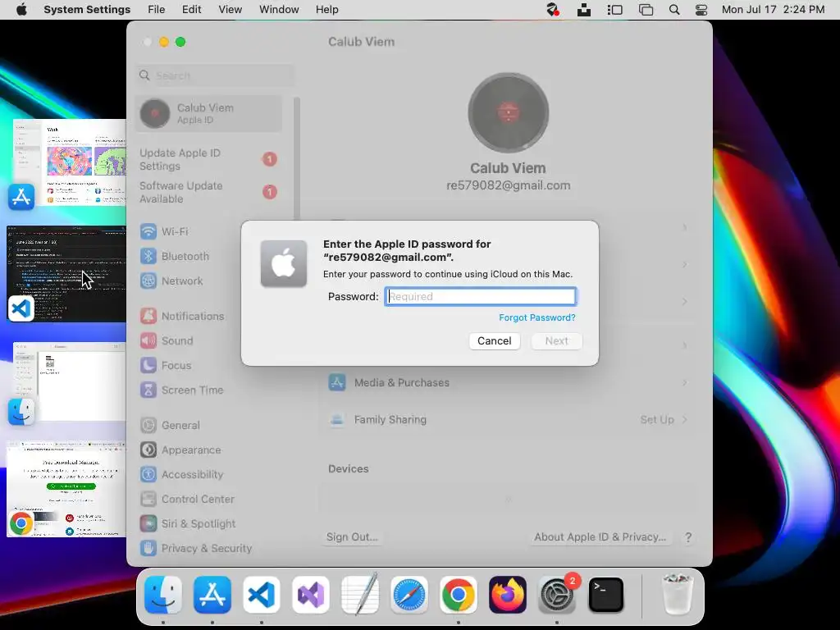Launch Visual Studio Code from the Dock
This screenshot has height=630, width=840.
point(262,595)
